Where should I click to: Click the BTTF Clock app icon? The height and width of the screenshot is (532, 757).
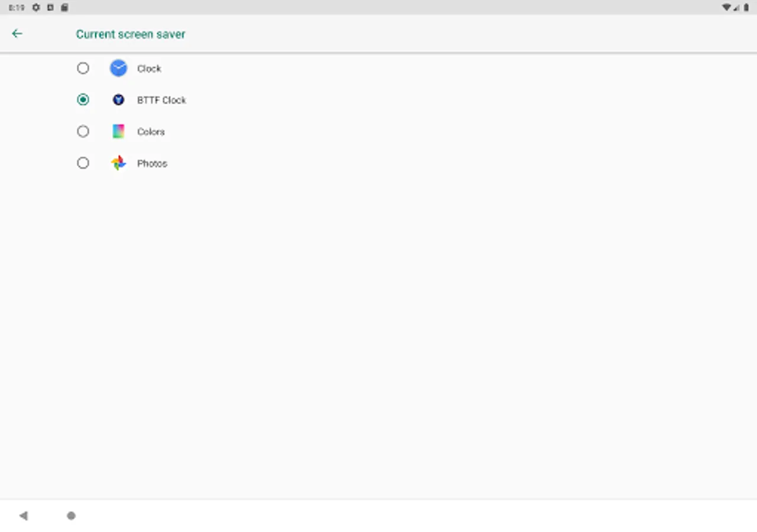(118, 100)
